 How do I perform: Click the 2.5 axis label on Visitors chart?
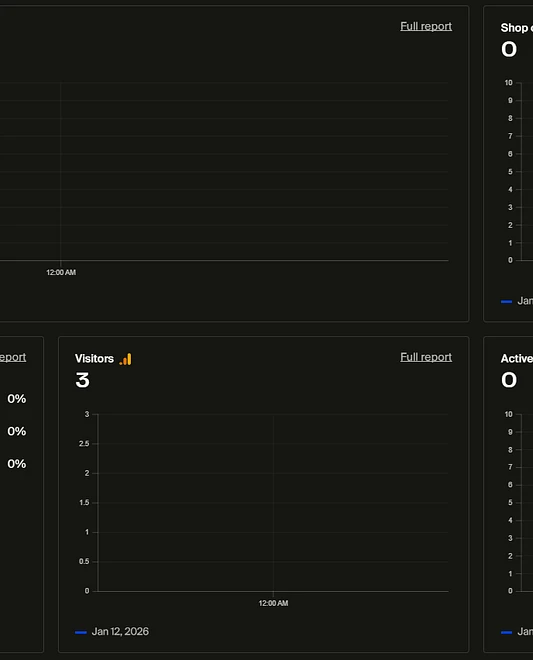point(84,444)
